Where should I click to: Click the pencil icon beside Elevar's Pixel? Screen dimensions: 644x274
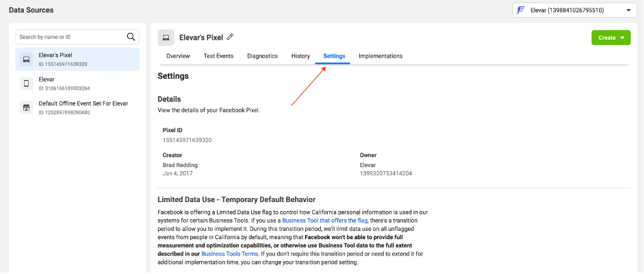coord(230,37)
